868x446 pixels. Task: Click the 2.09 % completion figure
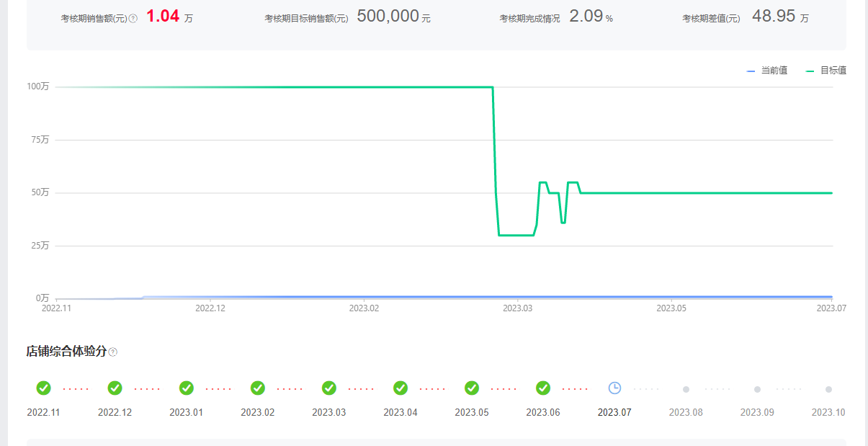(x=591, y=17)
